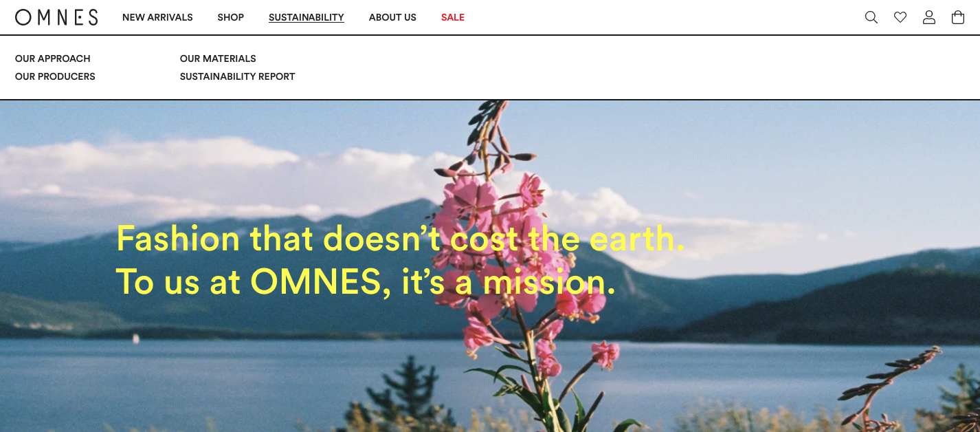This screenshot has height=432, width=980.
Task: View the Sustainability Report link
Action: 238,76
